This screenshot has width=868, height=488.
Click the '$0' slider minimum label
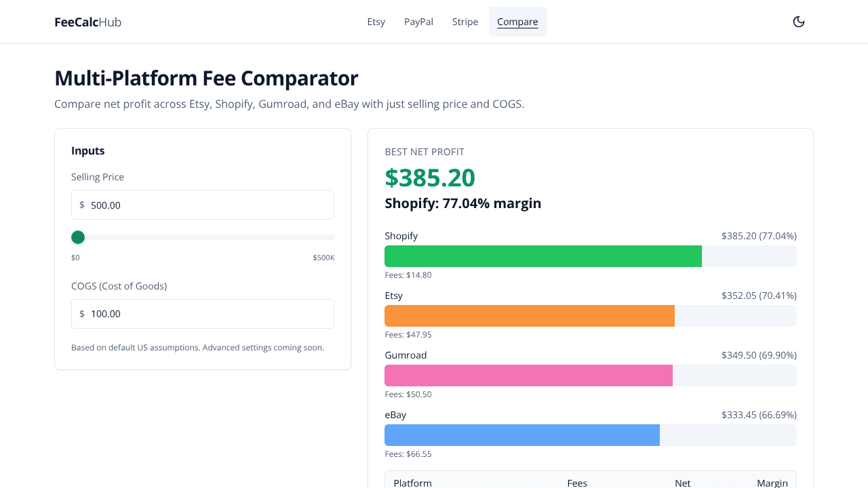75,258
